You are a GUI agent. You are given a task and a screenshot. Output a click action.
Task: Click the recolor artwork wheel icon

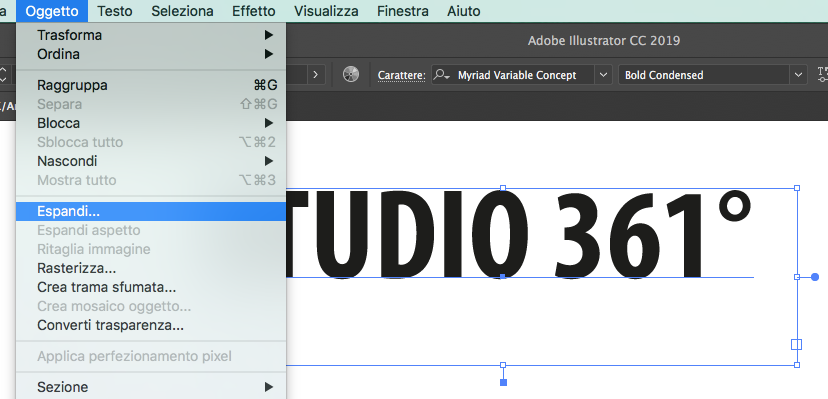(x=351, y=74)
